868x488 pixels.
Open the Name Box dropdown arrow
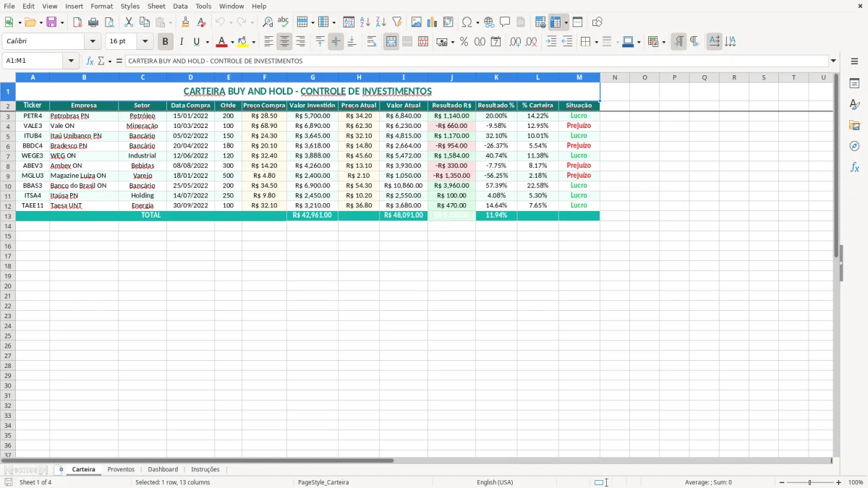tap(71, 61)
